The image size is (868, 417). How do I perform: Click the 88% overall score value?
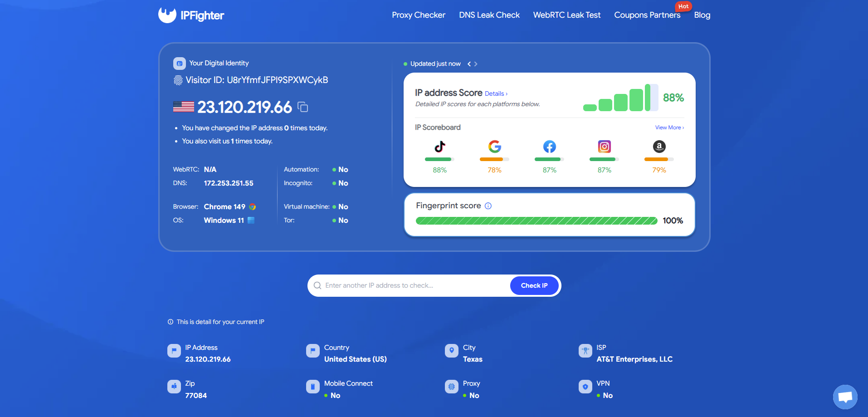point(673,98)
